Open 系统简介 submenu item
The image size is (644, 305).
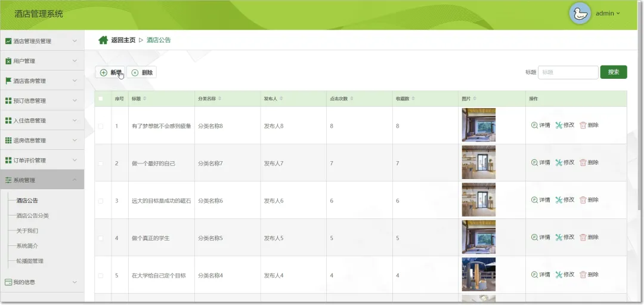click(27, 246)
